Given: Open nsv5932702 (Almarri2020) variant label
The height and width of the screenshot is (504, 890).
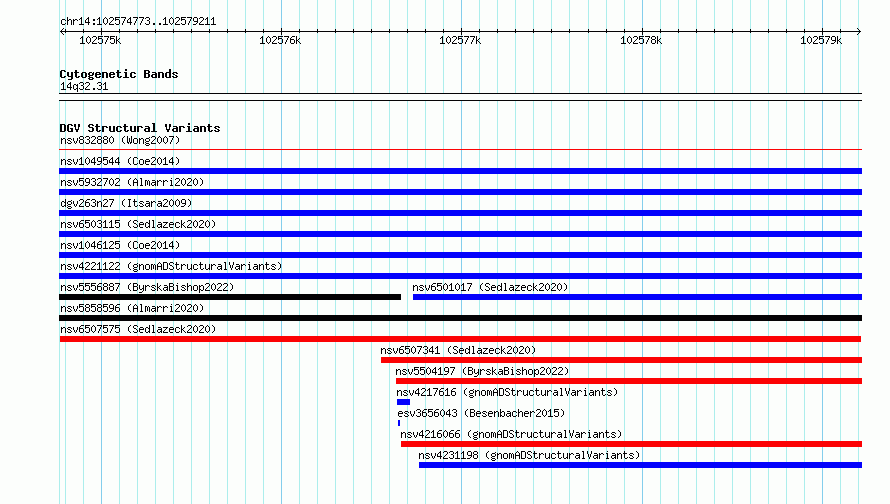Looking at the screenshot, I should point(132,182).
